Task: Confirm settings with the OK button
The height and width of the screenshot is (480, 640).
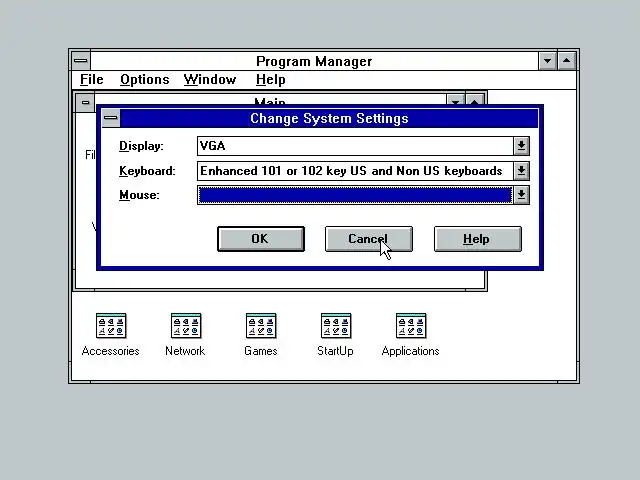Action: [261, 239]
